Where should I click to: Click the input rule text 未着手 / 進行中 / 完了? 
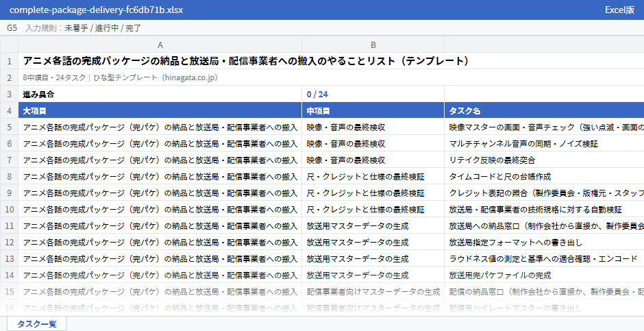103,28
